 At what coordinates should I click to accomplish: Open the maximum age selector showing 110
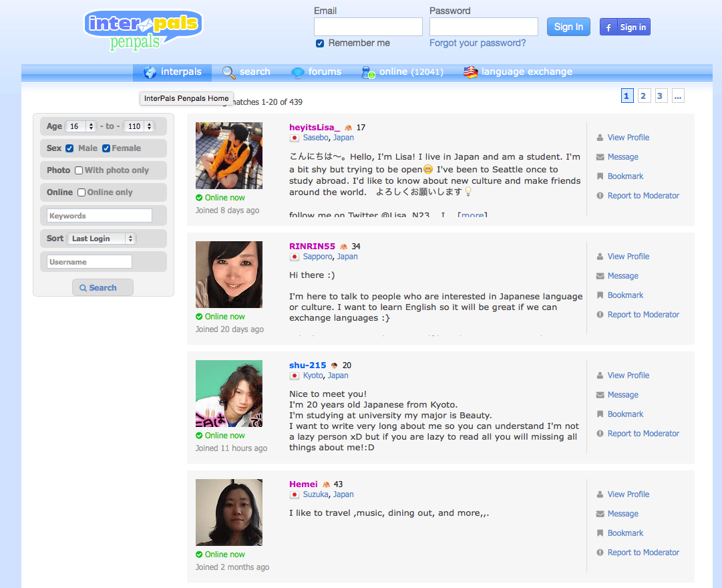click(139, 126)
